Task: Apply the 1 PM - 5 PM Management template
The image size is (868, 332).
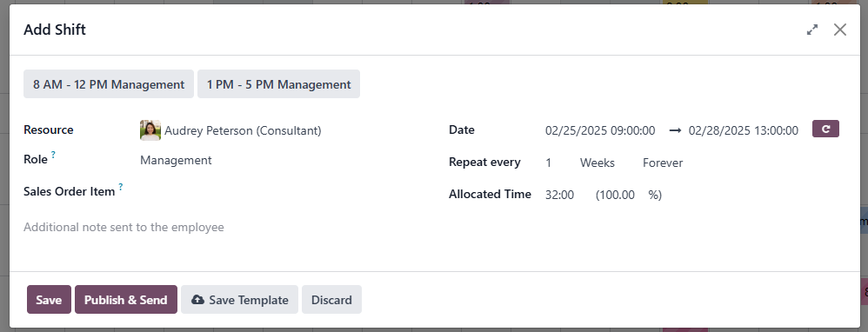Action: pyautogui.click(x=278, y=84)
